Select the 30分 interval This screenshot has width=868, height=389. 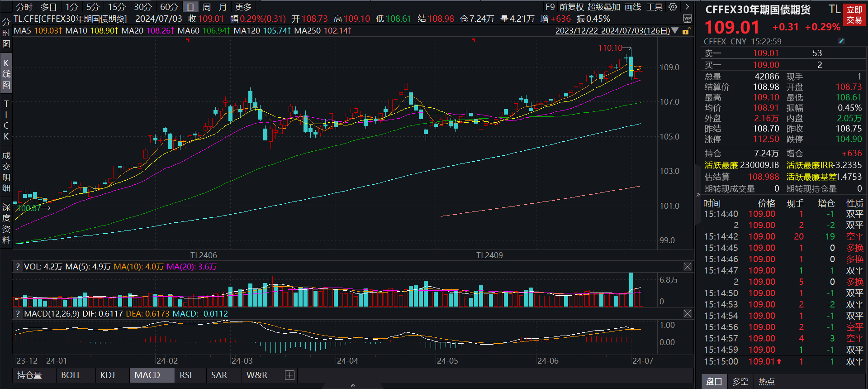tap(143, 7)
